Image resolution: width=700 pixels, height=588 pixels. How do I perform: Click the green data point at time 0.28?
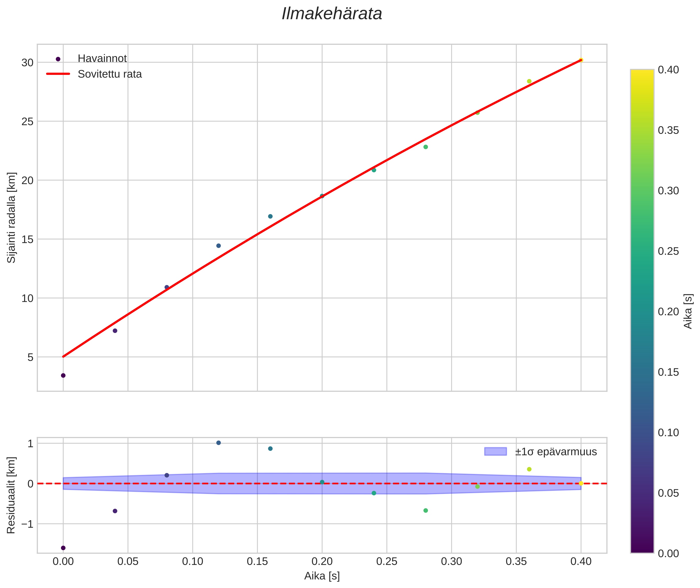click(x=426, y=147)
